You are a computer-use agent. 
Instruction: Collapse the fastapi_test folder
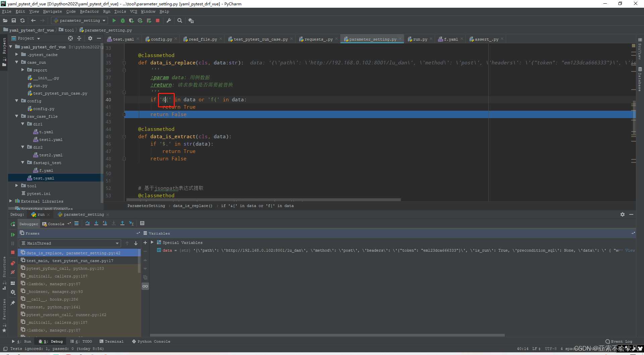[x=23, y=162]
